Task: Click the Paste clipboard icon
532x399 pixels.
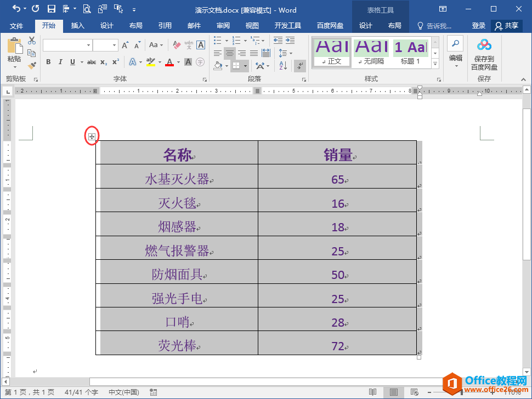Action: (14, 46)
